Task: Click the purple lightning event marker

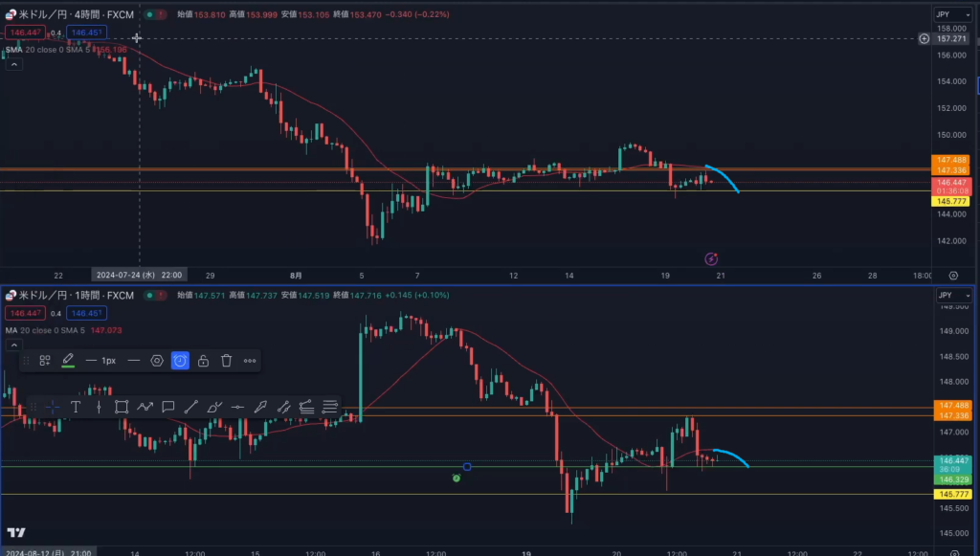Action: pyautogui.click(x=711, y=258)
